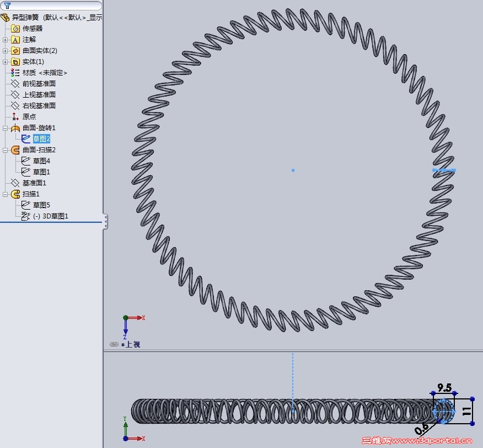This screenshot has width=483, height=448.
Task: Click the center point of the ring spring
Action: (x=293, y=170)
